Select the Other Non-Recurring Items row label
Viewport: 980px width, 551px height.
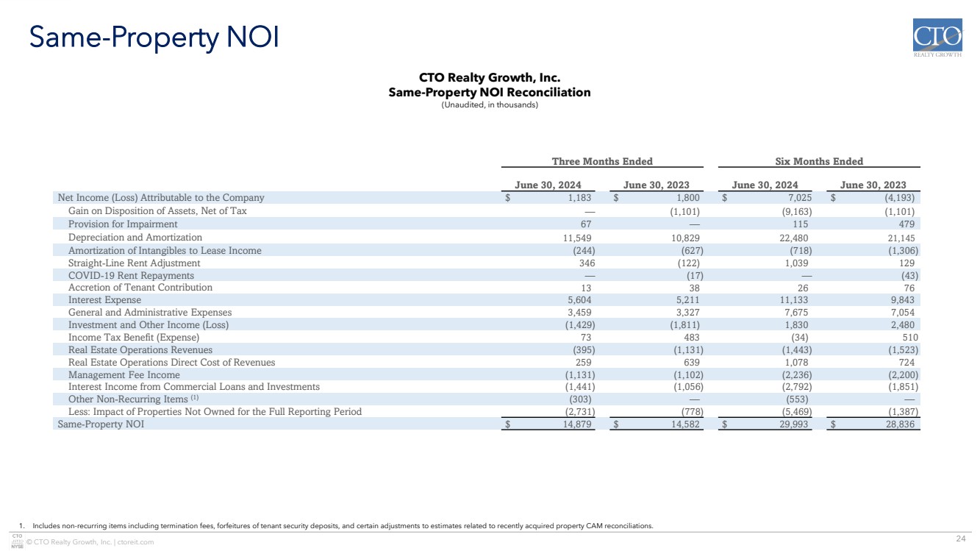coord(128,399)
